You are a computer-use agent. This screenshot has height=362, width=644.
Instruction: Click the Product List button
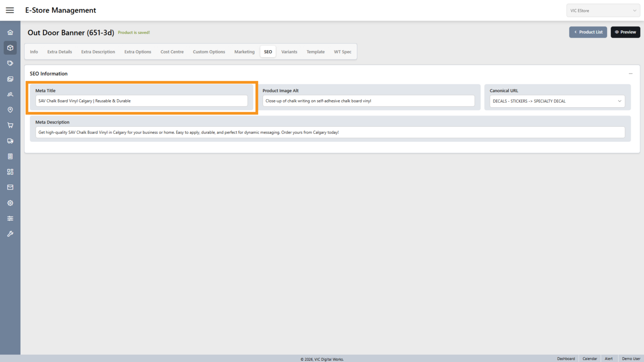(x=588, y=32)
